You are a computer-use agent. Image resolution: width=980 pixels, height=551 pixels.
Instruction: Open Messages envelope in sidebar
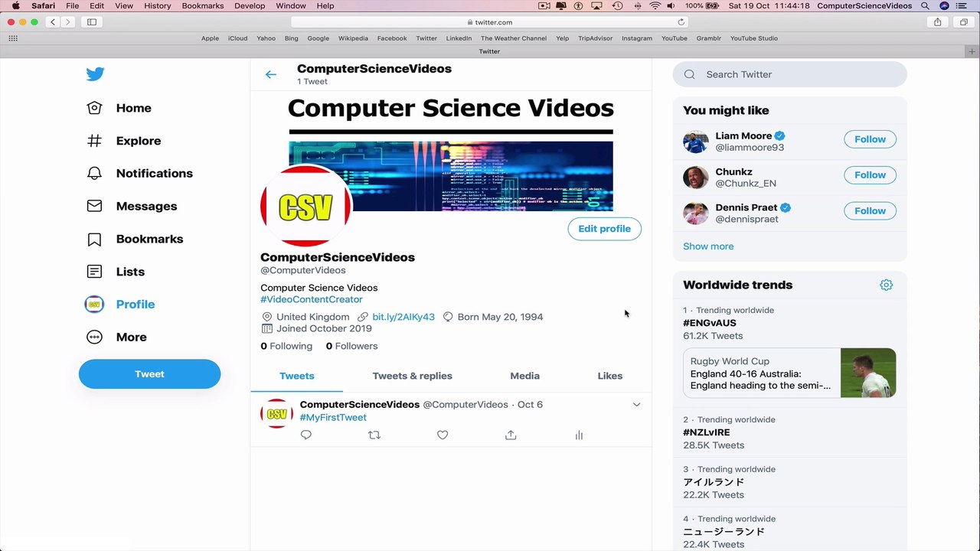pyautogui.click(x=94, y=206)
